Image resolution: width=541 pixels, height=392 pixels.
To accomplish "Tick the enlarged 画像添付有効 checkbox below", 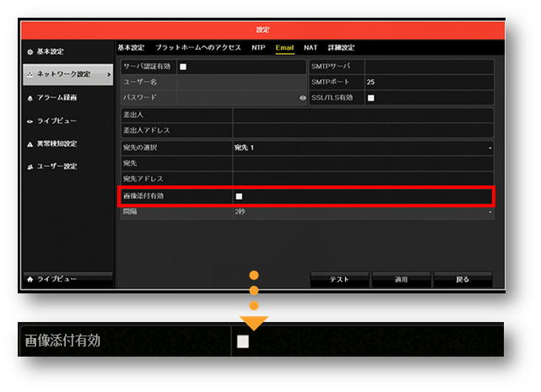I will pyautogui.click(x=243, y=341).
